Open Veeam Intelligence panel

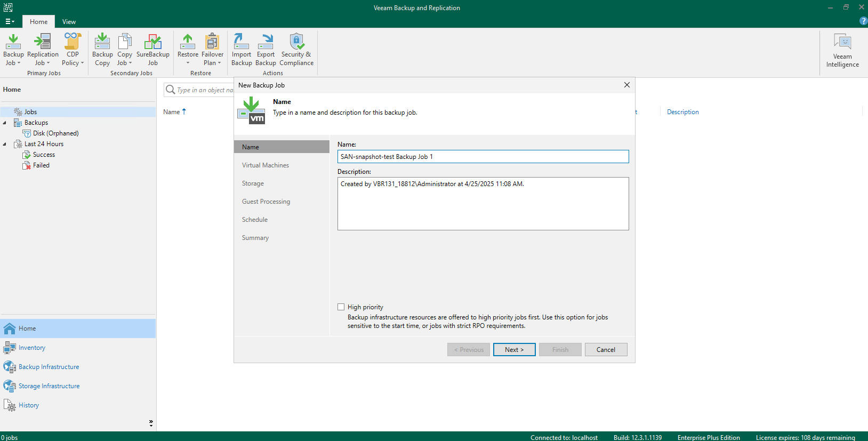(x=842, y=50)
